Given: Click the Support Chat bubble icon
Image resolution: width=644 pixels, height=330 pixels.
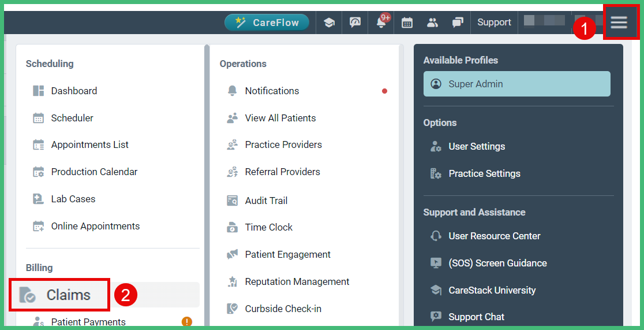Looking at the screenshot, I should [436, 317].
